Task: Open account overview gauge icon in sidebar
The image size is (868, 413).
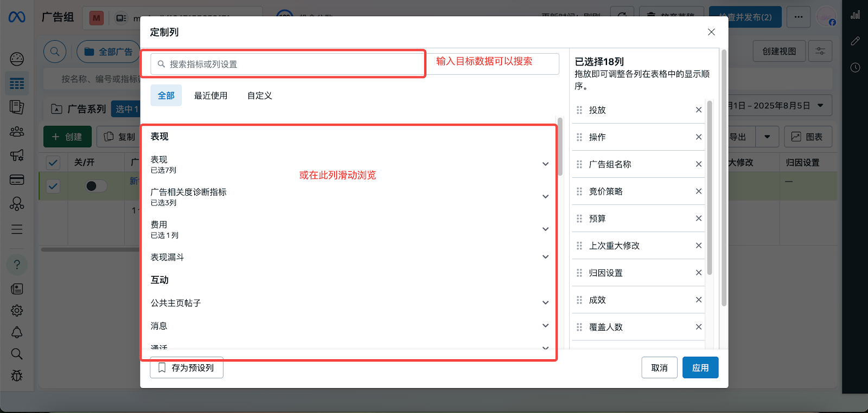Action: 17,59
